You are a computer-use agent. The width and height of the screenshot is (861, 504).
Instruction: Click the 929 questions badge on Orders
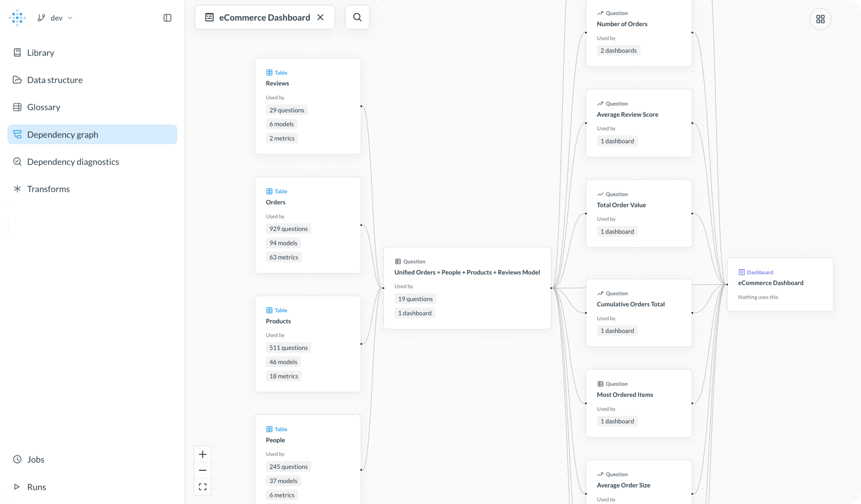[x=288, y=228]
